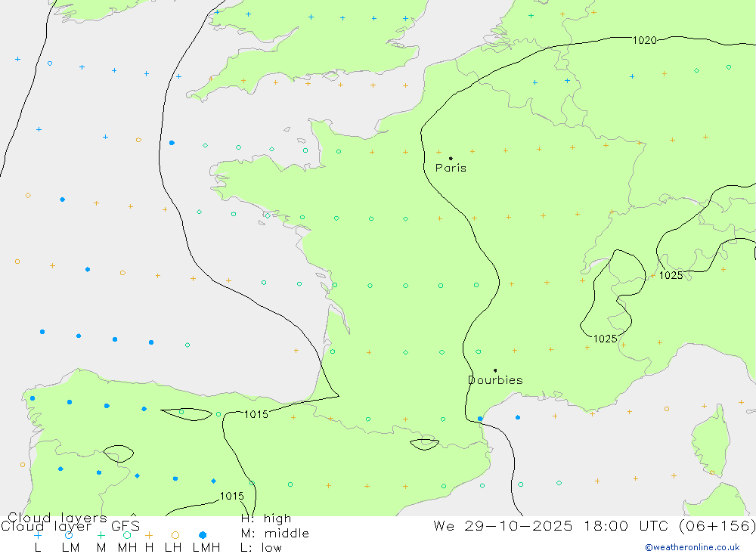Click the 'Cloud layer GFS' map title
This screenshot has width=756, height=554.
click(70, 526)
